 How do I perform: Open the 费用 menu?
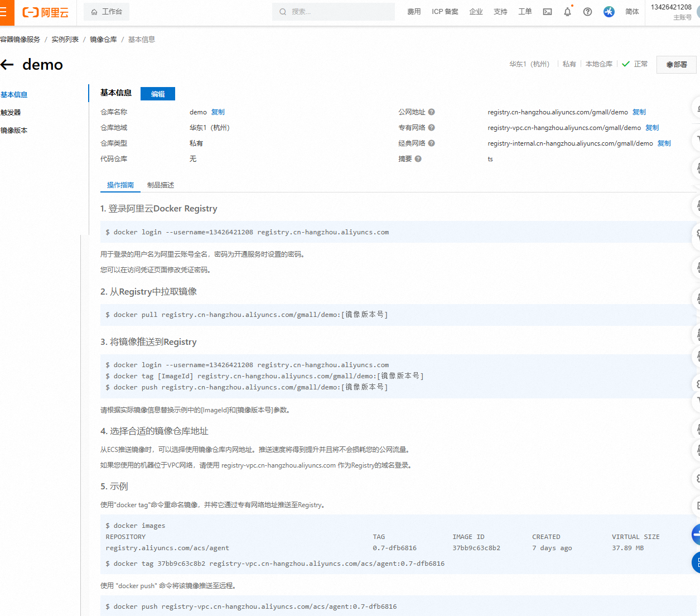click(x=414, y=12)
